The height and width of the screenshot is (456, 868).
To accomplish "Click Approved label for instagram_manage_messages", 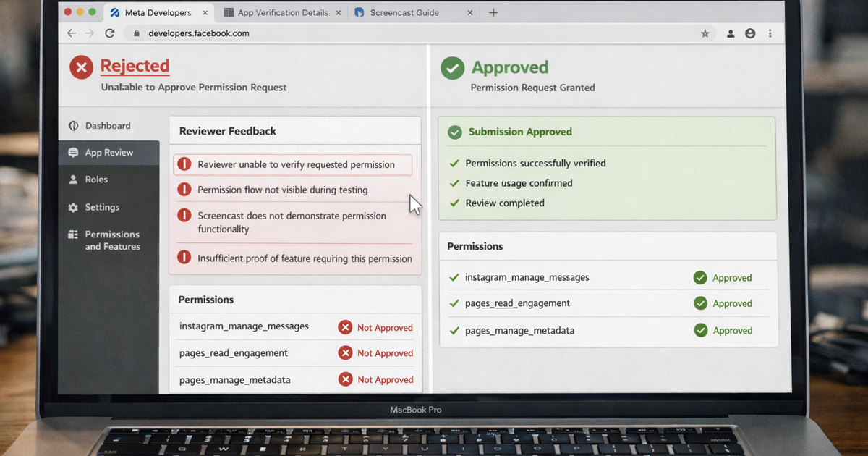I will [732, 278].
